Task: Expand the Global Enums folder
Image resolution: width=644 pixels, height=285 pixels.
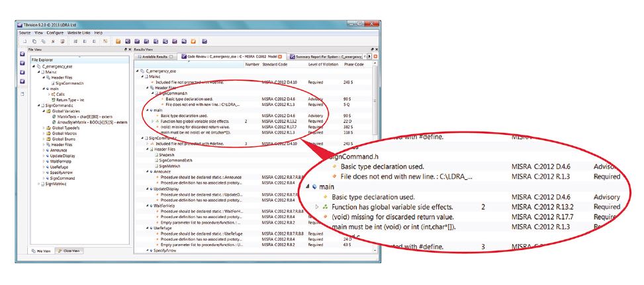Action: [44, 139]
